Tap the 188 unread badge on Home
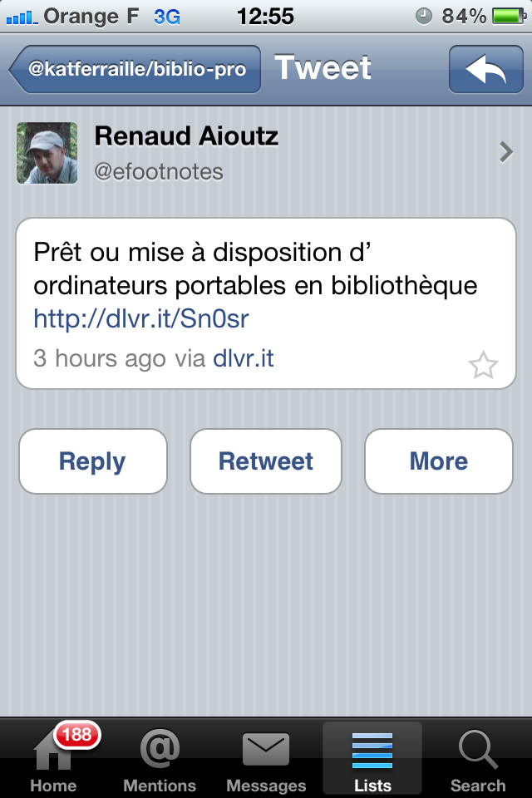This screenshot has width=532, height=798. click(x=76, y=735)
